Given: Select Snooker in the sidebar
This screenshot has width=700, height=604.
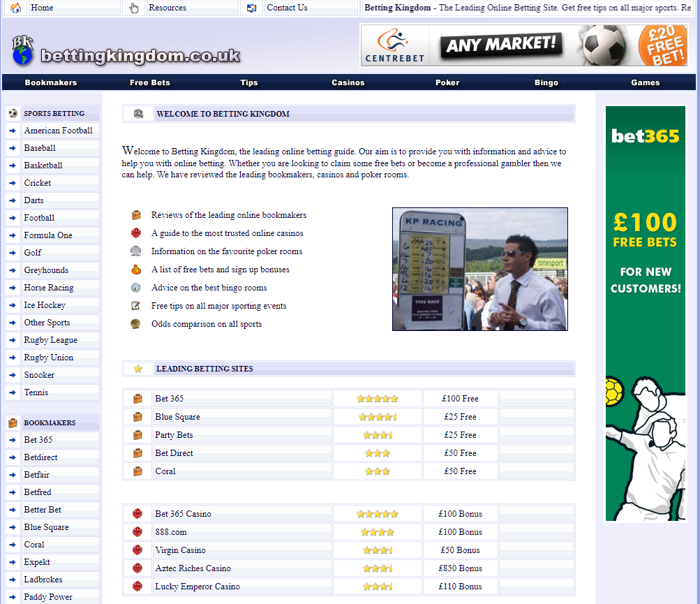Looking at the screenshot, I should click(39, 375).
